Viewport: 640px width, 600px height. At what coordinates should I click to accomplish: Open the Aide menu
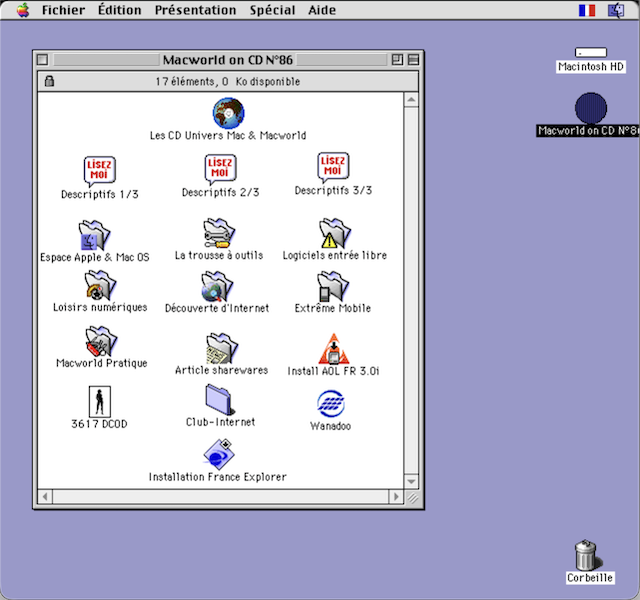[322, 10]
